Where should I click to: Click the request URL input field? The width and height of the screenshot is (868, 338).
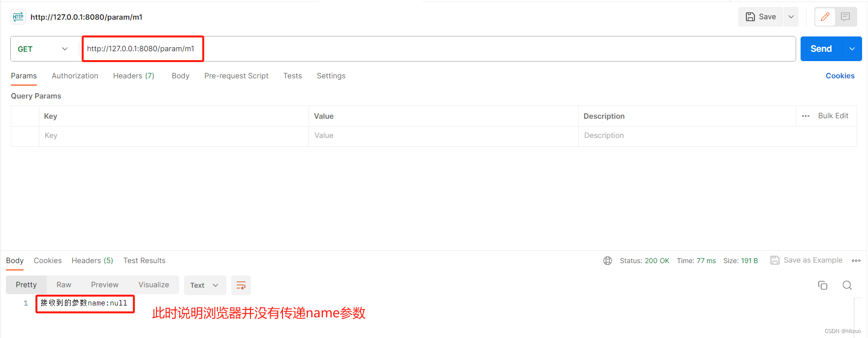438,49
